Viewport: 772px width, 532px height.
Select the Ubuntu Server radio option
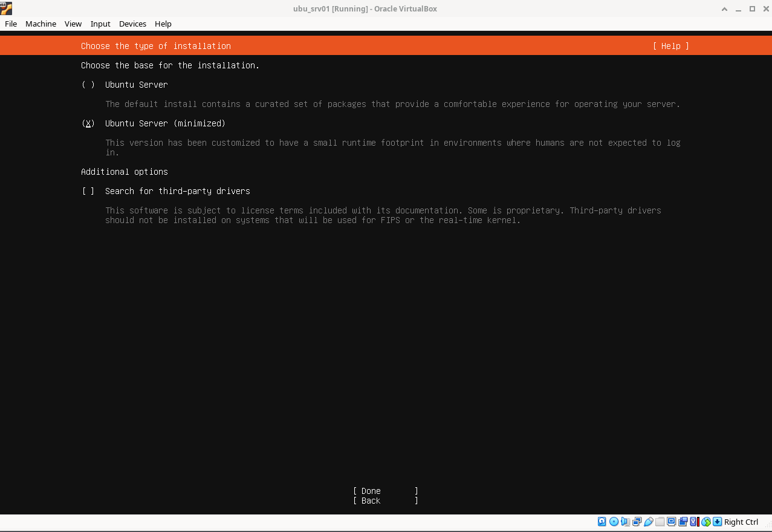[88, 85]
